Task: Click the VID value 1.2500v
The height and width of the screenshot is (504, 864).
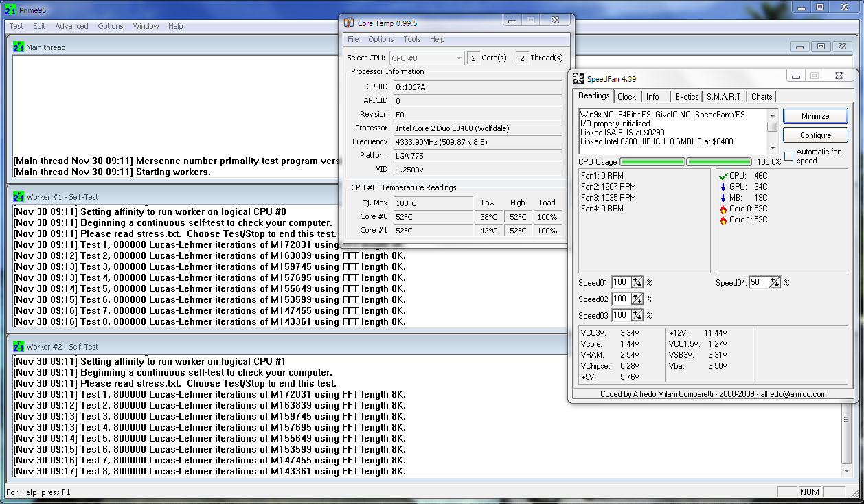Action: [478, 170]
